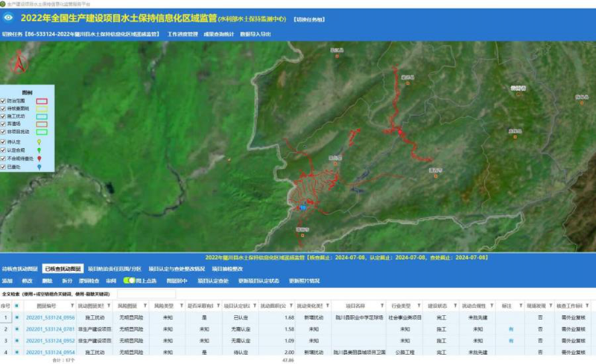Click the yellow 待认定 pin in legend
This screenshot has width=596, height=364.
point(37,141)
